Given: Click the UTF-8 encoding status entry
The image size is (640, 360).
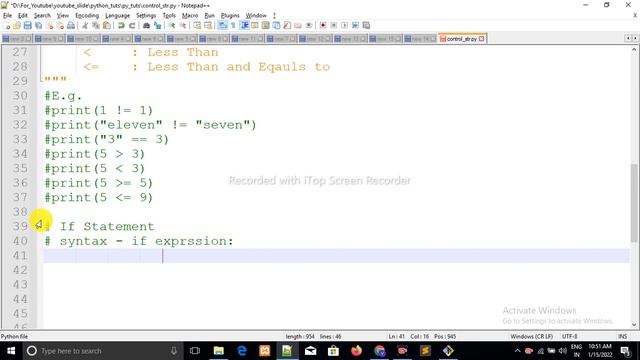Looking at the screenshot, I should (x=569, y=336).
